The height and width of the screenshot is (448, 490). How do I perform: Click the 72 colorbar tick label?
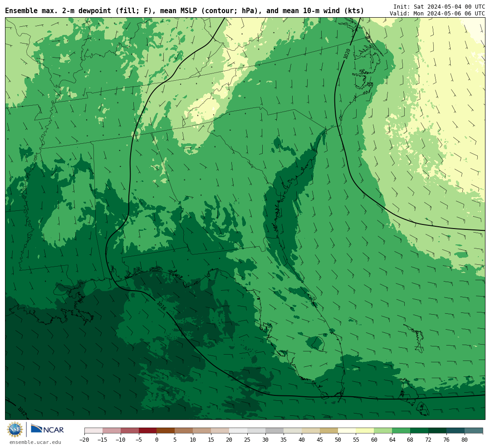click(429, 439)
